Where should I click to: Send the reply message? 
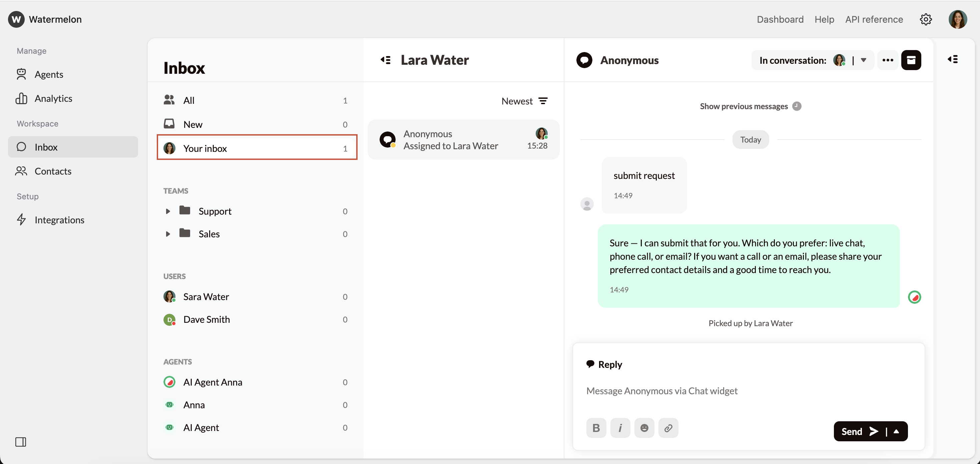pyautogui.click(x=859, y=431)
